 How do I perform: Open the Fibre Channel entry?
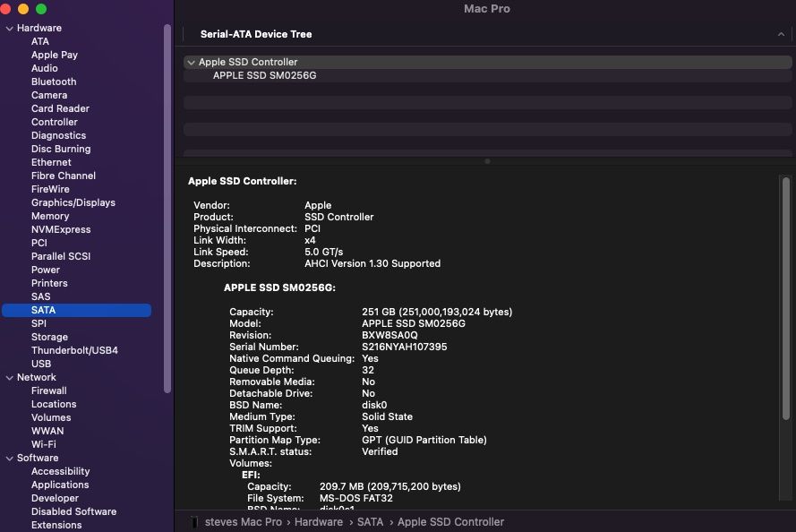[64, 176]
